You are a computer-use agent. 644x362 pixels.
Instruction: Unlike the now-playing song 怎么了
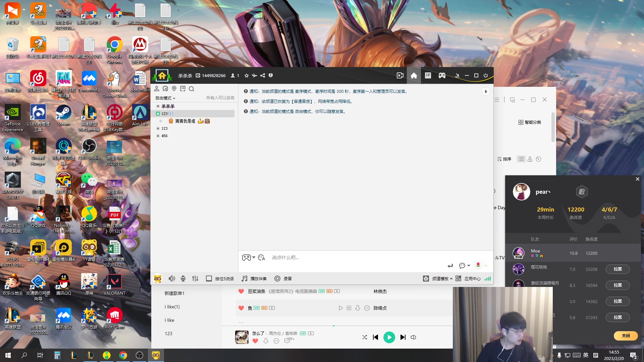255,341
